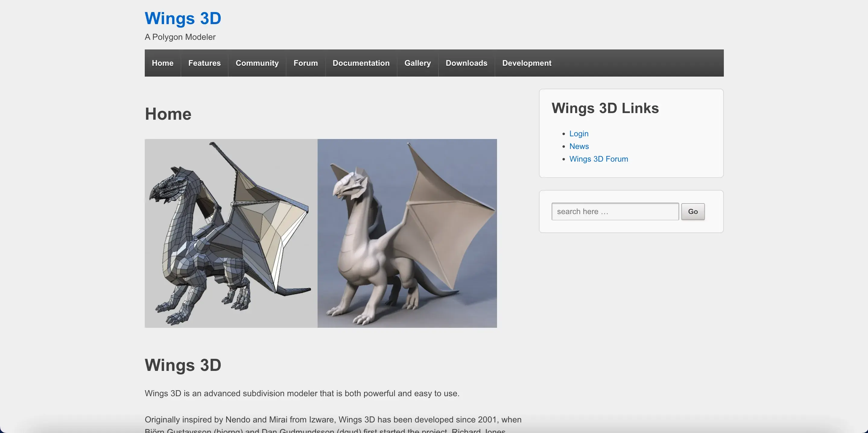The width and height of the screenshot is (868, 433).
Task: Navigate to the Community section
Action: [x=257, y=63]
